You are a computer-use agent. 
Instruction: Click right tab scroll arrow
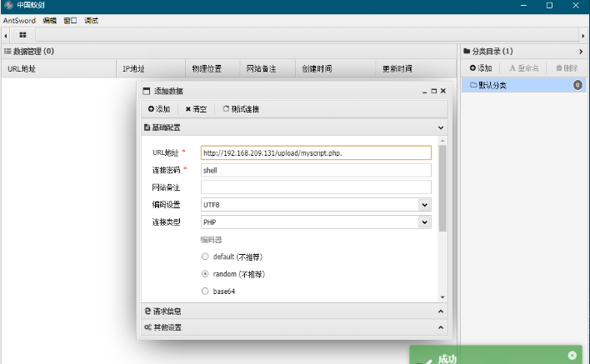click(x=582, y=36)
